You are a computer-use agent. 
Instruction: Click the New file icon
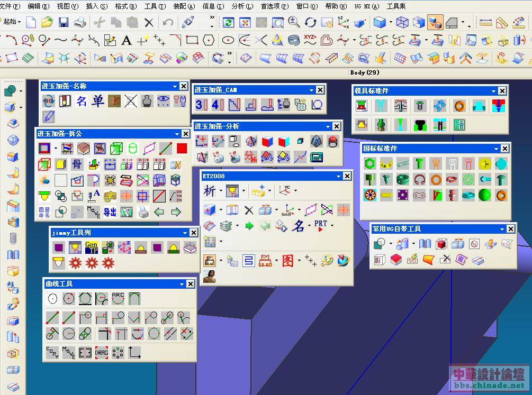(x=31, y=22)
